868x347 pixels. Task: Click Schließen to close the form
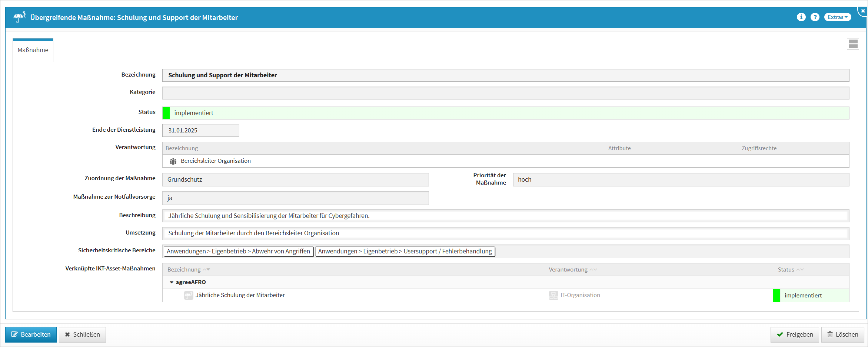[82, 334]
